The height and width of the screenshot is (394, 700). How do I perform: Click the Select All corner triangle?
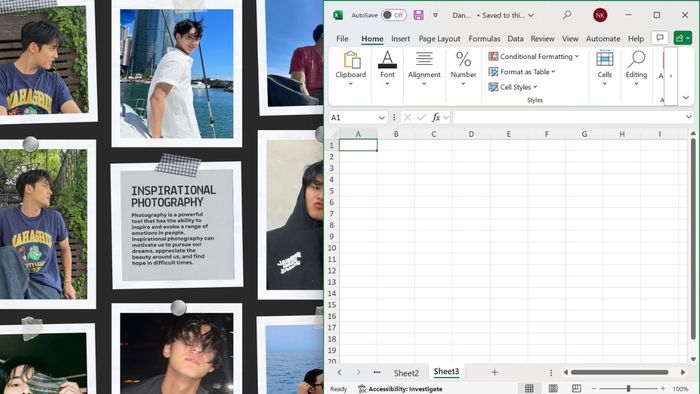pyautogui.click(x=333, y=134)
